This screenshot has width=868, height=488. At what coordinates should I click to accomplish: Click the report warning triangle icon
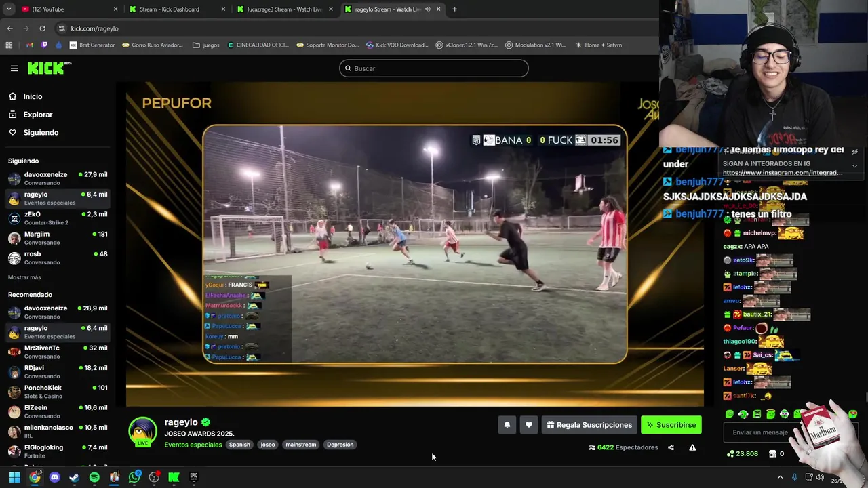[692, 447]
